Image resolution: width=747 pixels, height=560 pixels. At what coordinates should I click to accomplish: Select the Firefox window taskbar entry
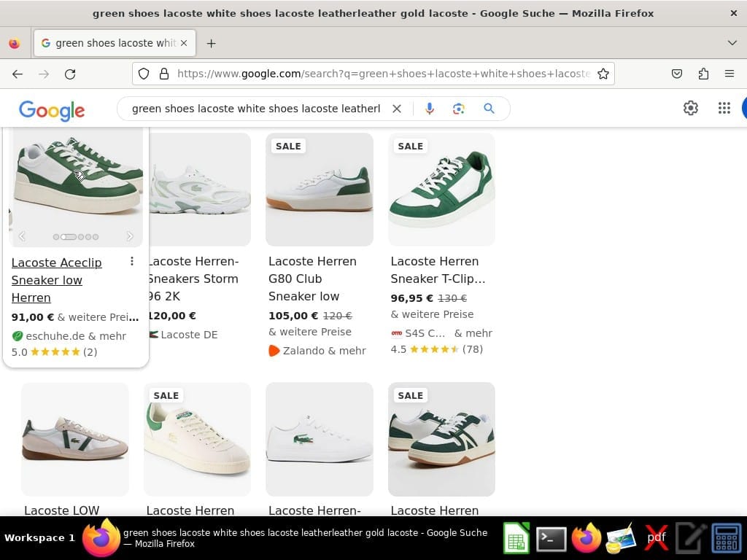pos(286,538)
